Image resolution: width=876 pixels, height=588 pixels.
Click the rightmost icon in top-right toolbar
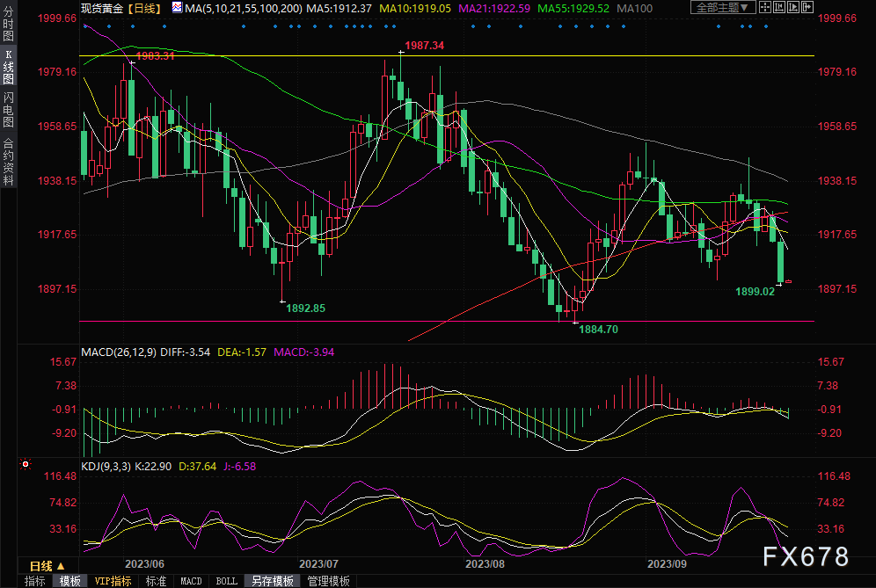809,8
